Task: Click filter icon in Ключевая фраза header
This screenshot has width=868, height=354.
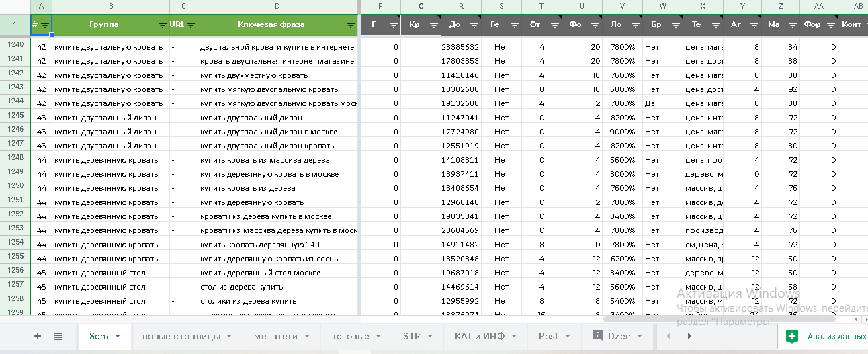Action: 351,25
